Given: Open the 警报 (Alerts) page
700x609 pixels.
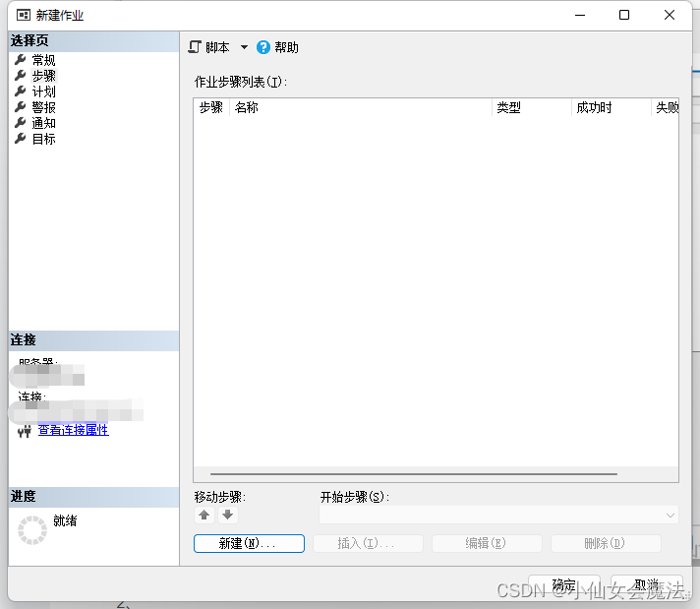Looking at the screenshot, I should click(43, 107).
